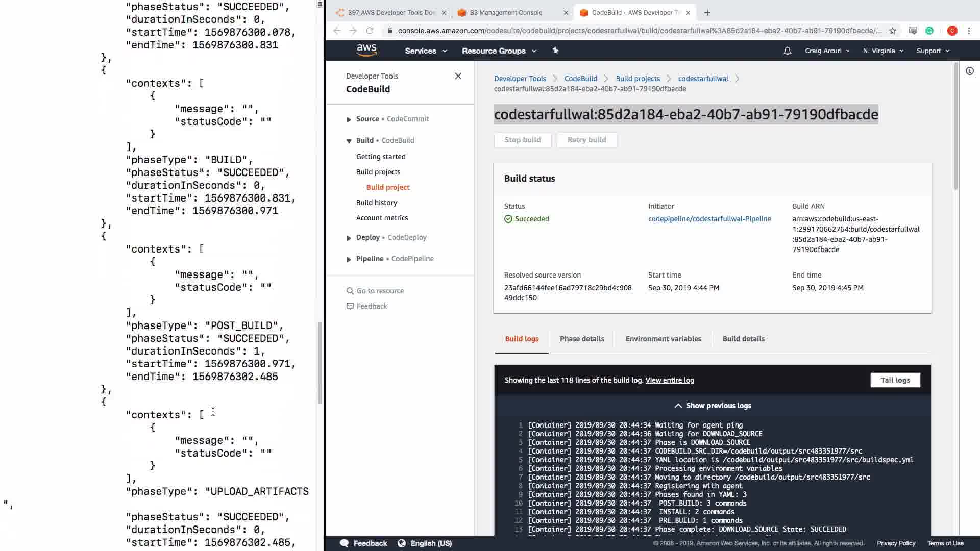
Task: Open the Services dropdown menu
Action: point(425,51)
